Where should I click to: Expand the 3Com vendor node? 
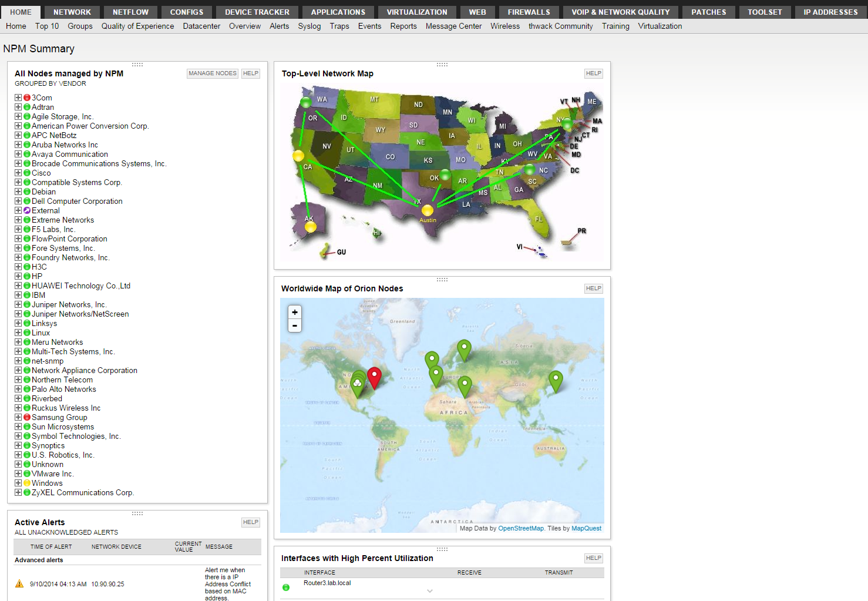[18, 98]
